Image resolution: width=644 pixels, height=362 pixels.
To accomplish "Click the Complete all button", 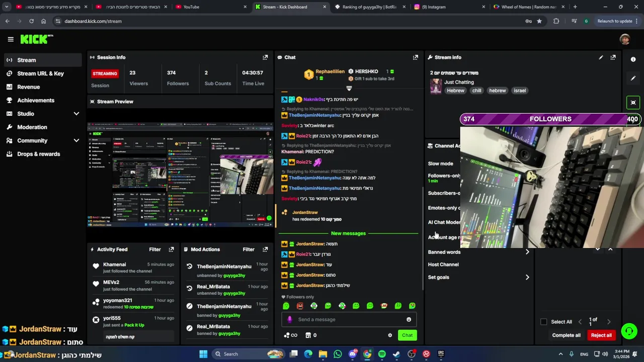I will pos(566,335).
